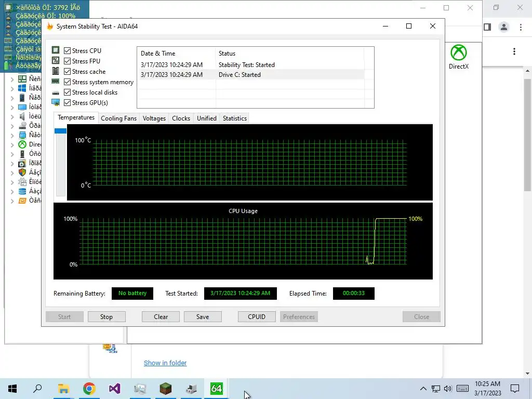
Task: Expand the database node chevron in the tree
Action: point(12,191)
